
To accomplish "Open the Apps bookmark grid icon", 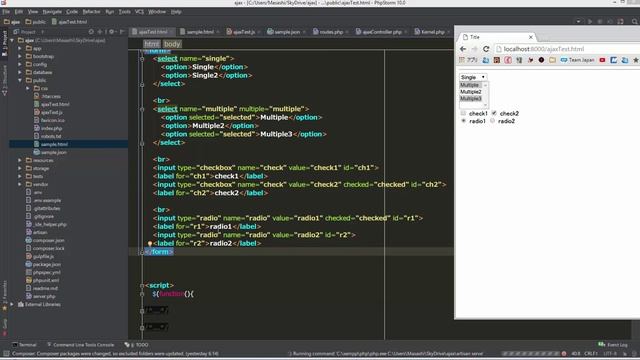I will (462, 60).
